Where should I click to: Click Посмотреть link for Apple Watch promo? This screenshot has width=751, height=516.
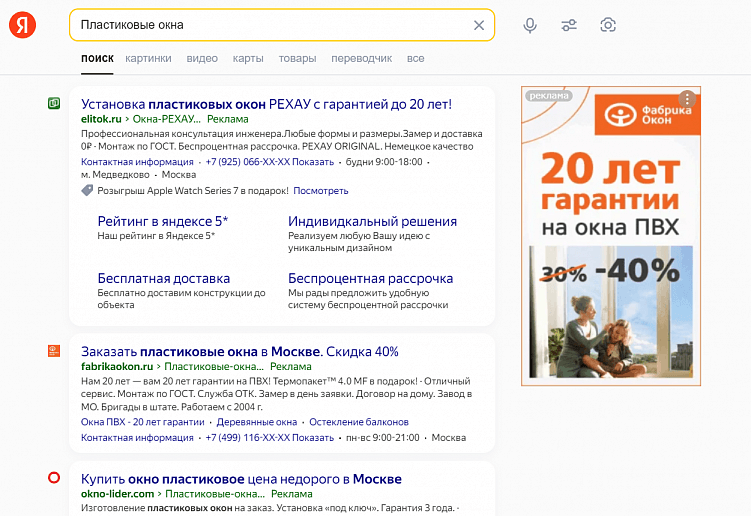point(320,191)
